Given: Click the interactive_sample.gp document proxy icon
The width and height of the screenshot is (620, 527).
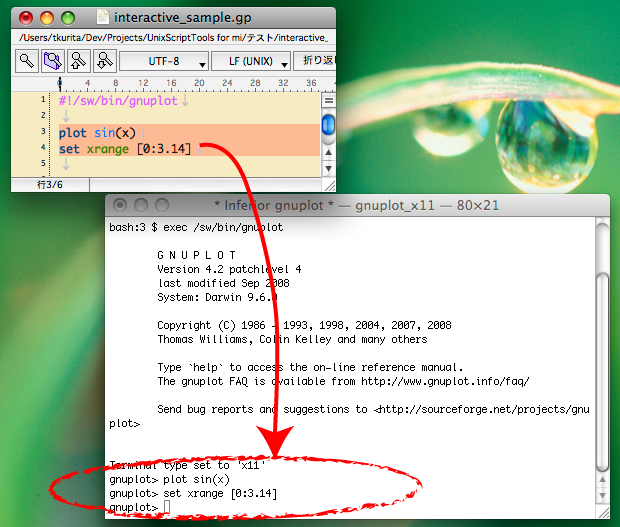Looking at the screenshot, I should 101,18.
